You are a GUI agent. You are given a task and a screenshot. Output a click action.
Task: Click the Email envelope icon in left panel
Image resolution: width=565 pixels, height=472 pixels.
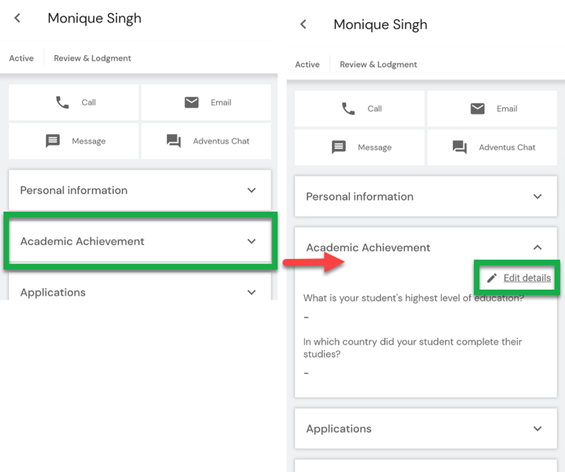[x=191, y=102]
